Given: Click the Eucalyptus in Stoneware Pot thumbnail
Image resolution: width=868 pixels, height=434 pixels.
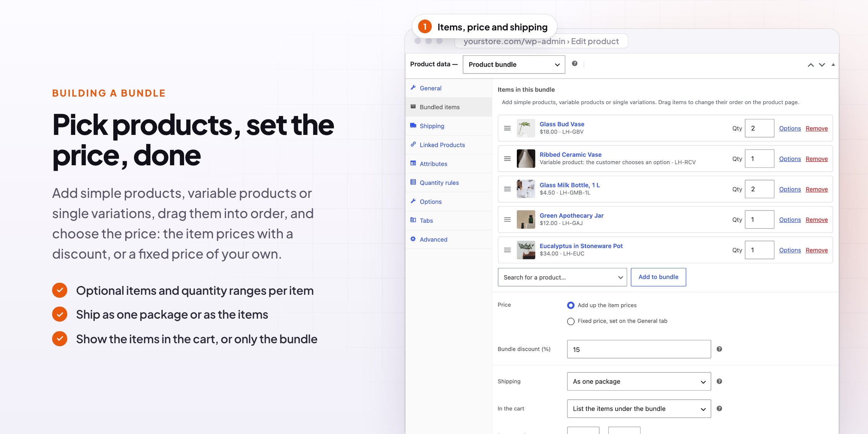Looking at the screenshot, I should [526, 250].
